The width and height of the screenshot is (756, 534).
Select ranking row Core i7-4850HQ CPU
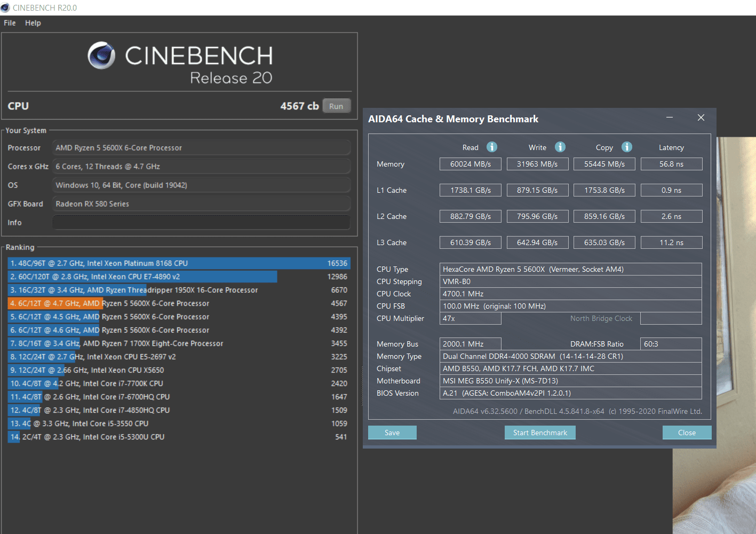click(x=179, y=410)
